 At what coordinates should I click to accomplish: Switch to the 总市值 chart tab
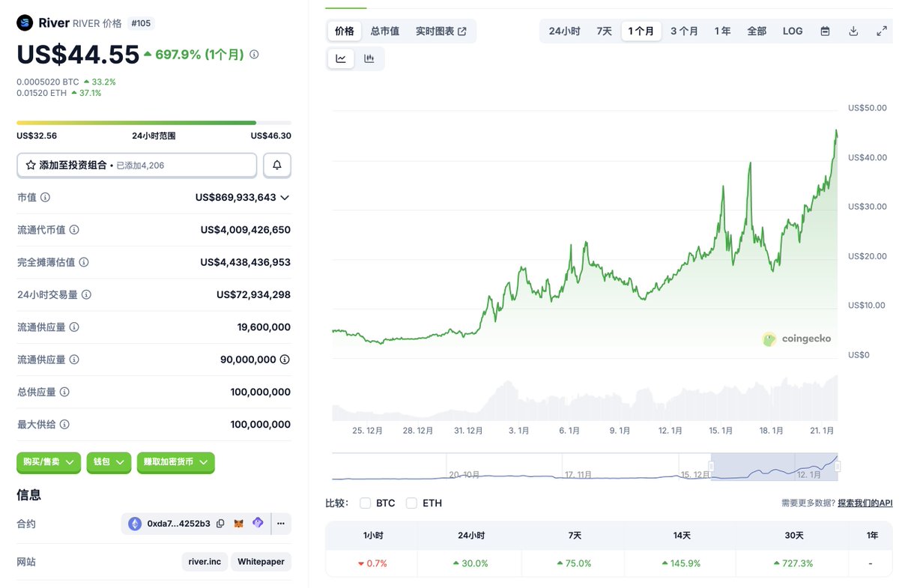coord(385,31)
